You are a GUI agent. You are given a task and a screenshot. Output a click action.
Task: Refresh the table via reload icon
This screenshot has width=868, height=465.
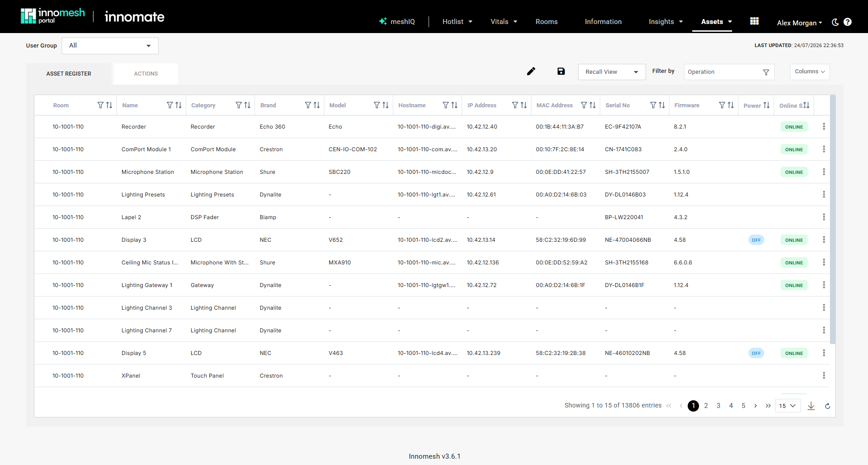click(828, 406)
